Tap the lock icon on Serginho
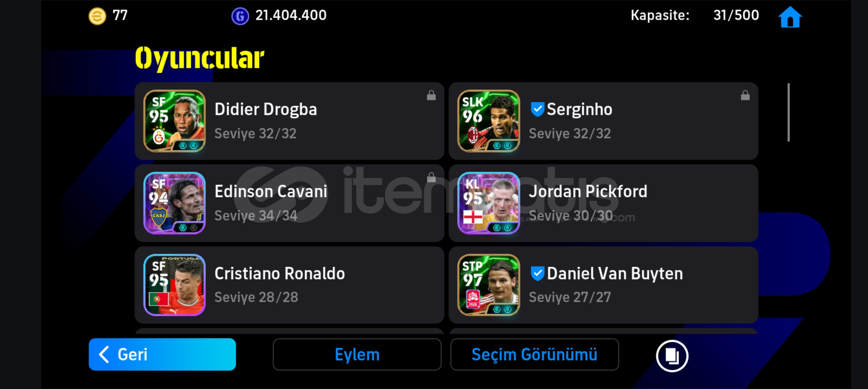 click(745, 95)
